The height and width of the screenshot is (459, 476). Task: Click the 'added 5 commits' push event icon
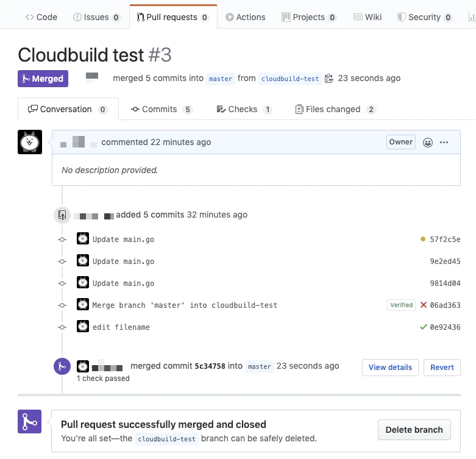62,215
